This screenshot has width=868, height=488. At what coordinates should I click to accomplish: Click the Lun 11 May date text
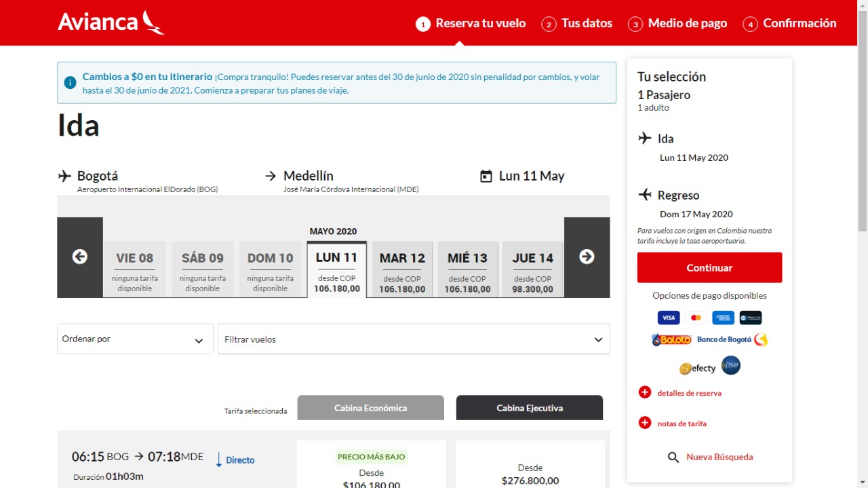(x=532, y=176)
